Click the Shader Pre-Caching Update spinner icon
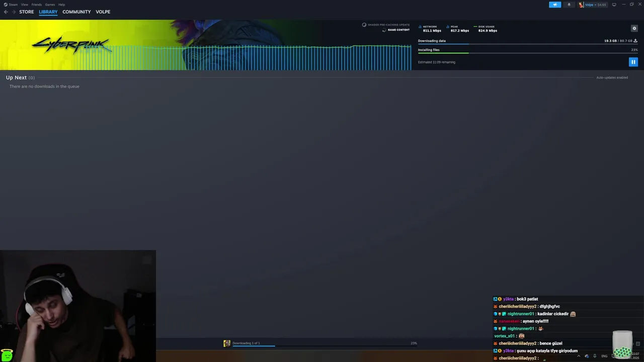The image size is (644, 362). [364, 25]
